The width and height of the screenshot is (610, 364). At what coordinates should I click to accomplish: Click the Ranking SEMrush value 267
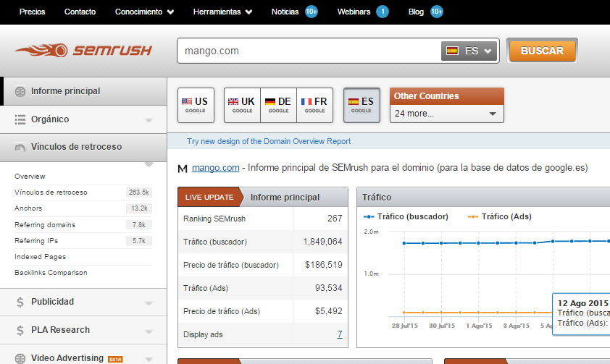335,219
